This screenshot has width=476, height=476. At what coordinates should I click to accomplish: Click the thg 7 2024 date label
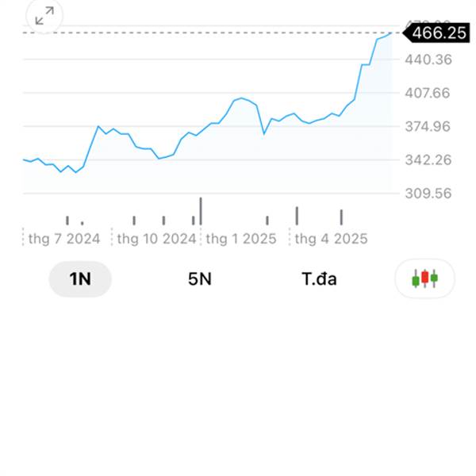coord(64,239)
